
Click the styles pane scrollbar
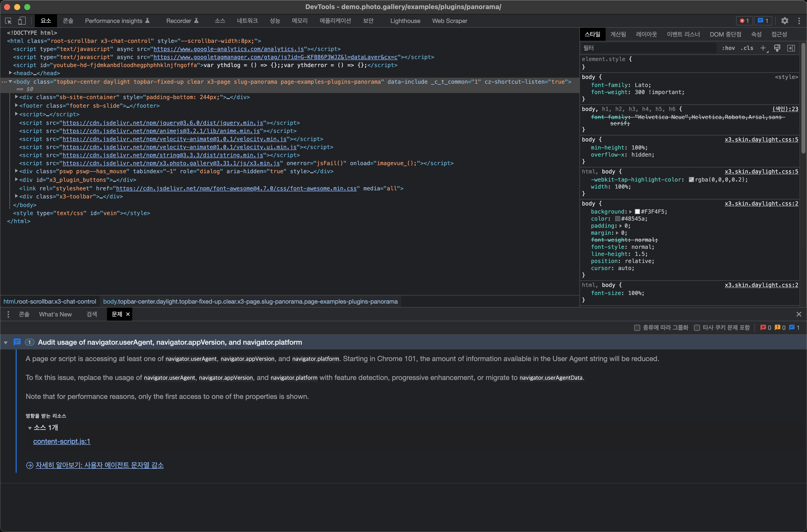[803, 98]
